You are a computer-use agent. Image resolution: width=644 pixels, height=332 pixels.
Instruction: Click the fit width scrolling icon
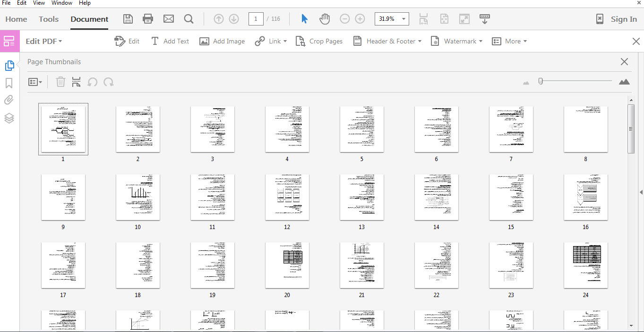[x=423, y=19]
